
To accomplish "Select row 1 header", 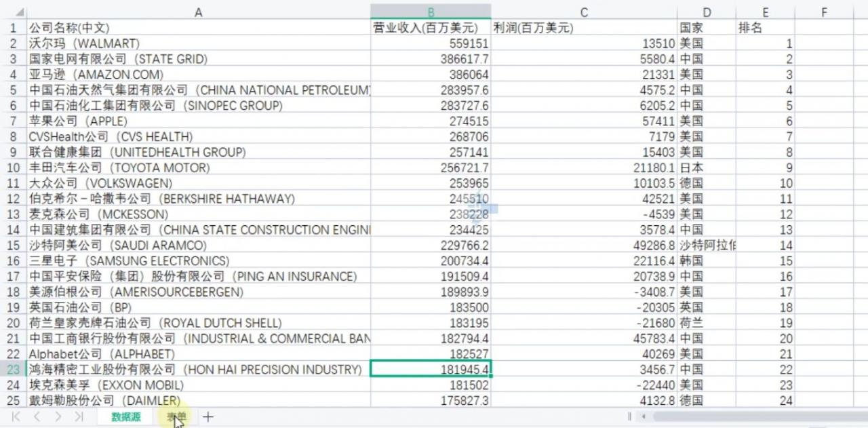I will click(x=14, y=28).
